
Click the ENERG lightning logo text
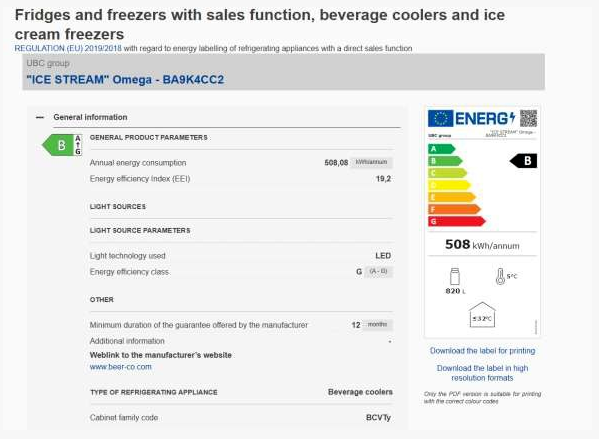point(485,118)
